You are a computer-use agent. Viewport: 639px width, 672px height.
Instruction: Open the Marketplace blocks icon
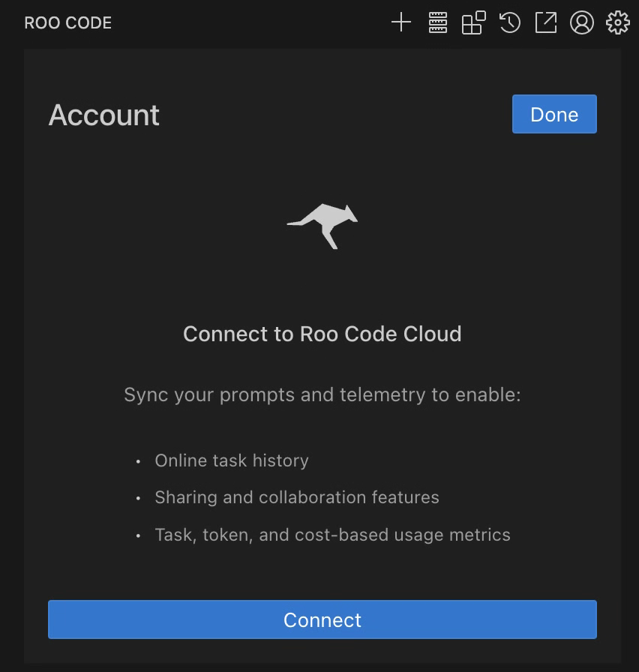point(472,22)
